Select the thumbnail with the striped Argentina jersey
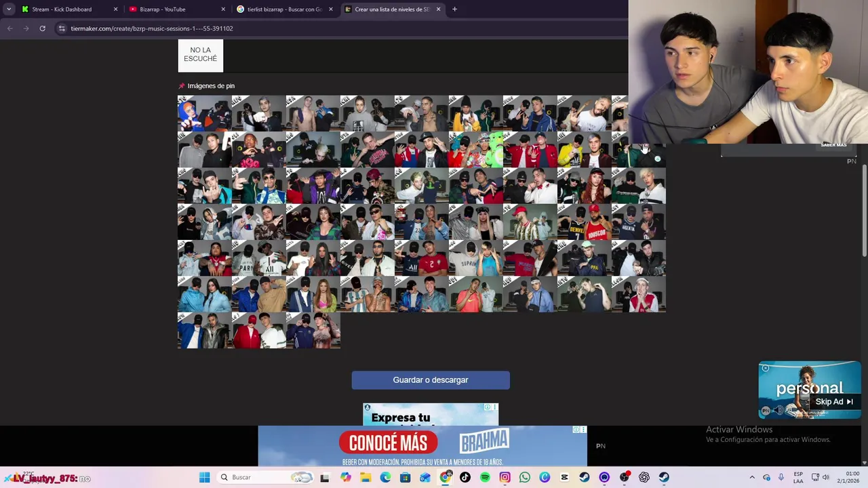This screenshot has height=488, width=868. 368,294
